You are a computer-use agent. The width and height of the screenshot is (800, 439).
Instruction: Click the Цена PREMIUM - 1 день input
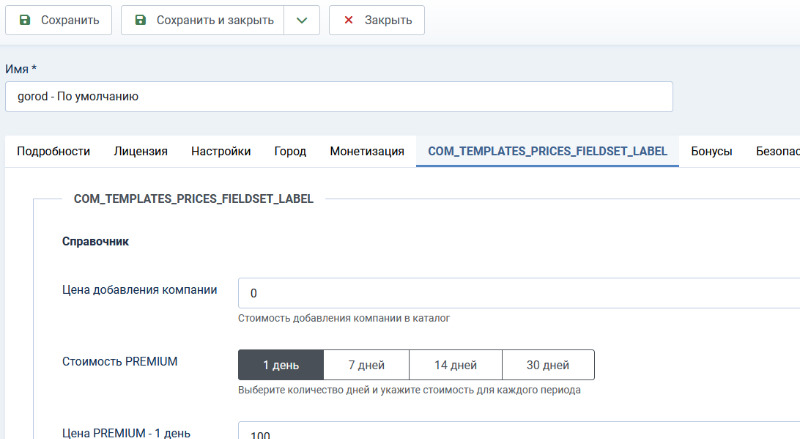tap(518, 432)
